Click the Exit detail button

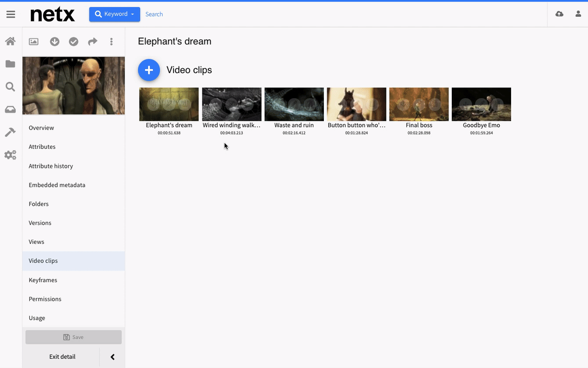(62, 357)
